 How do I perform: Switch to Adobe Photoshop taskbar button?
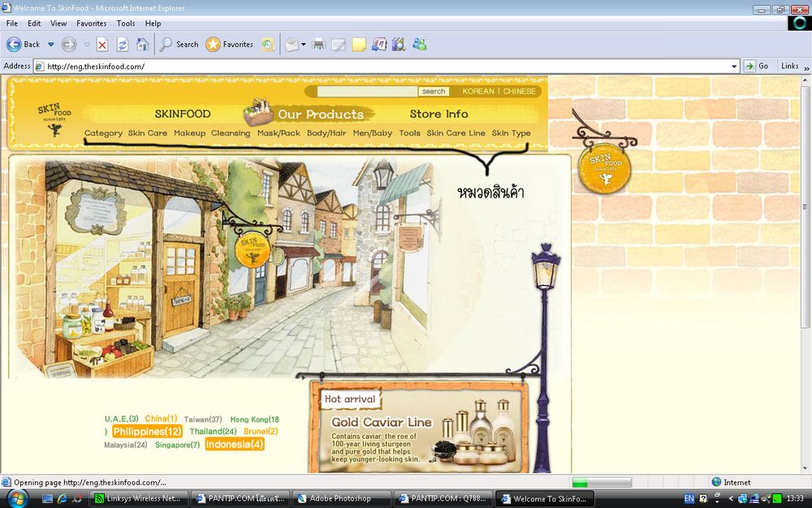tap(341, 499)
